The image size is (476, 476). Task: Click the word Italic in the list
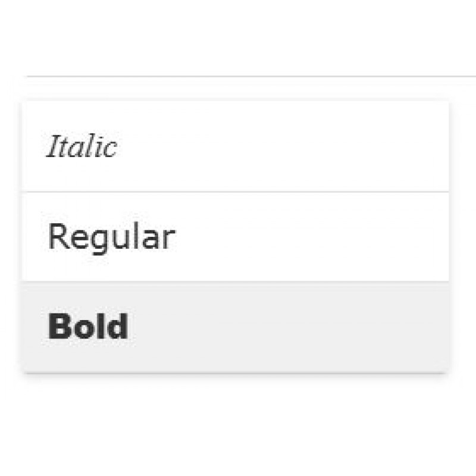(x=82, y=147)
